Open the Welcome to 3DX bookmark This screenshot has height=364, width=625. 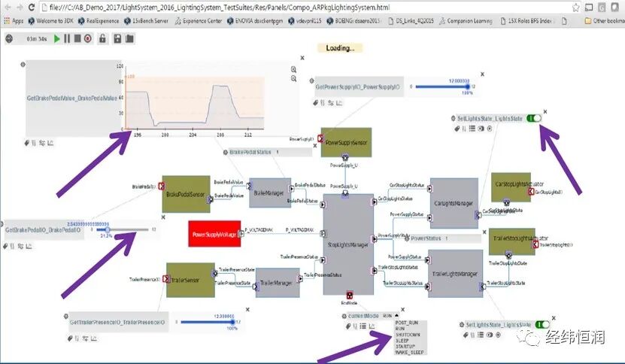[50, 21]
